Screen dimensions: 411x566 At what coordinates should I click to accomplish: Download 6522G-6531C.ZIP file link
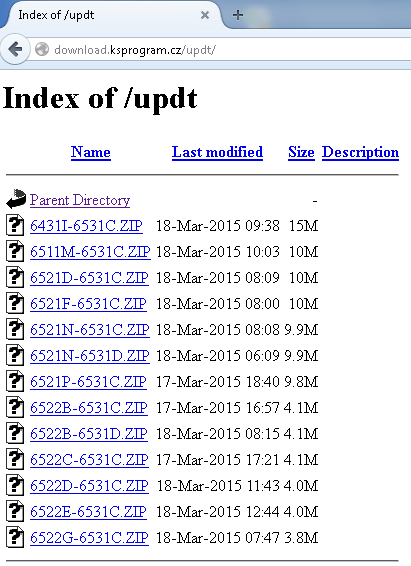(89, 538)
